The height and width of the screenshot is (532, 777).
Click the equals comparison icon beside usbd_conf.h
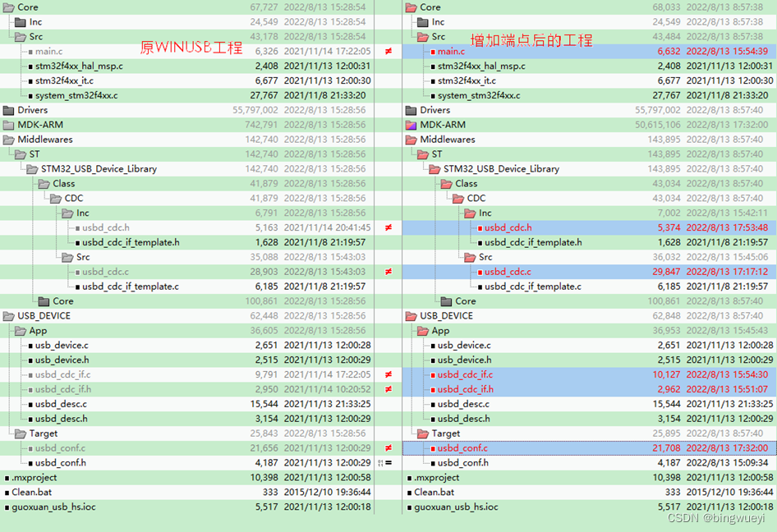tap(388, 463)
